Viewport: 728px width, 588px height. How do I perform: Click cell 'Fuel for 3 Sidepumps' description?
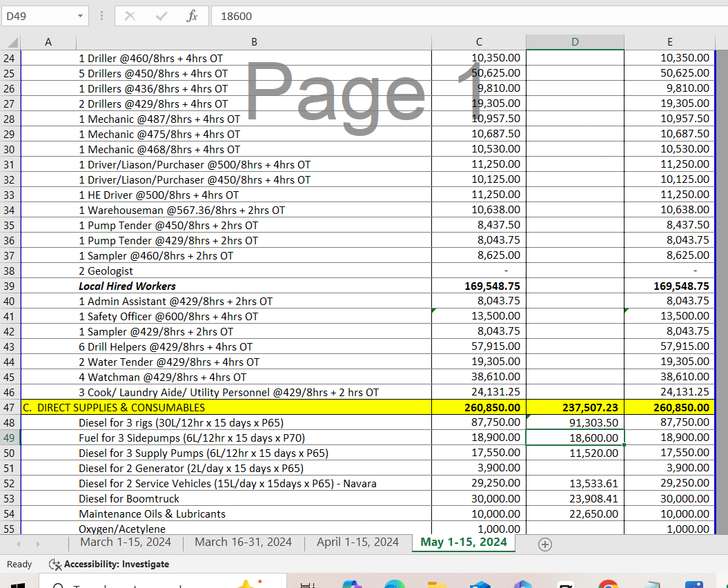[254, 438]
